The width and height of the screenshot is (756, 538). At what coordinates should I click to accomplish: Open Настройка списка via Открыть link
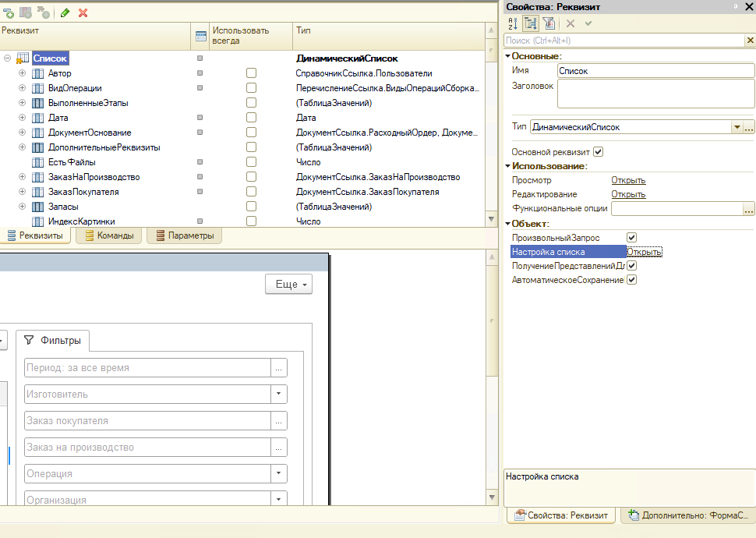(644, 252)
